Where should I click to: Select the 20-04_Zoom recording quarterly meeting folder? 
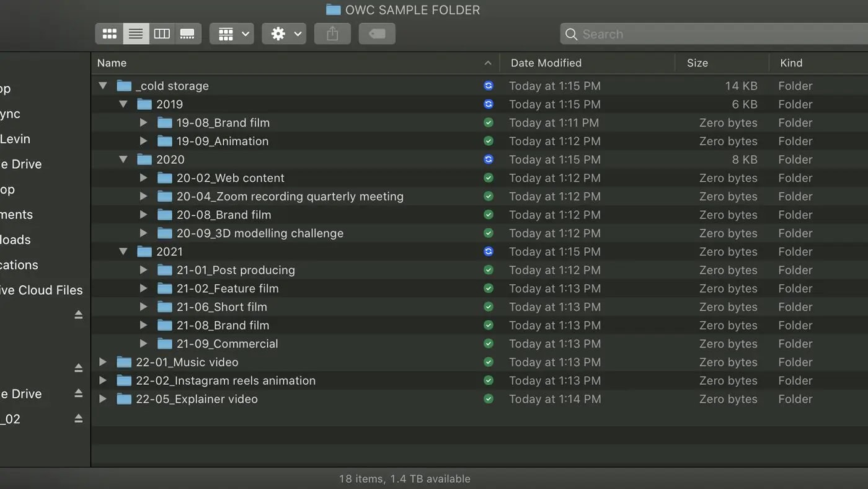[x=290, y=197]
